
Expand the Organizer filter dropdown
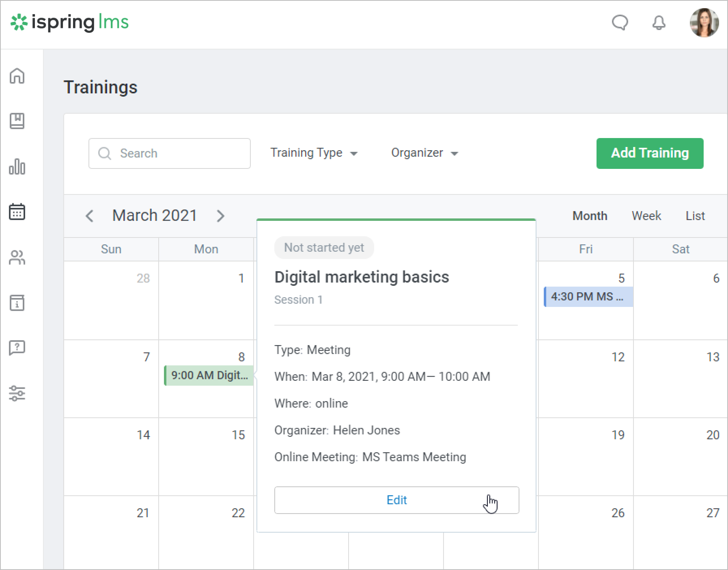pos(424,153)
